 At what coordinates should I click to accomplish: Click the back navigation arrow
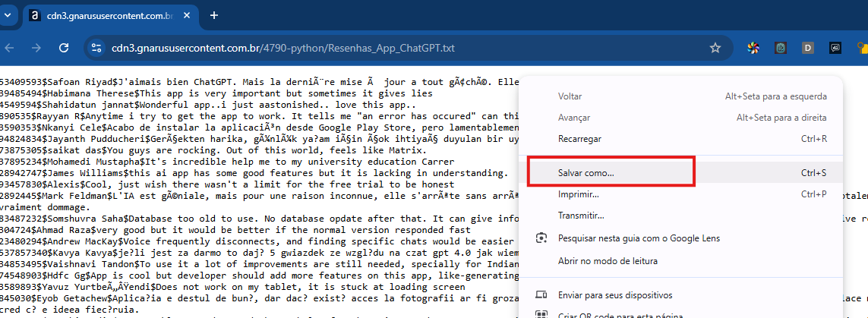(x=8, y=48)
